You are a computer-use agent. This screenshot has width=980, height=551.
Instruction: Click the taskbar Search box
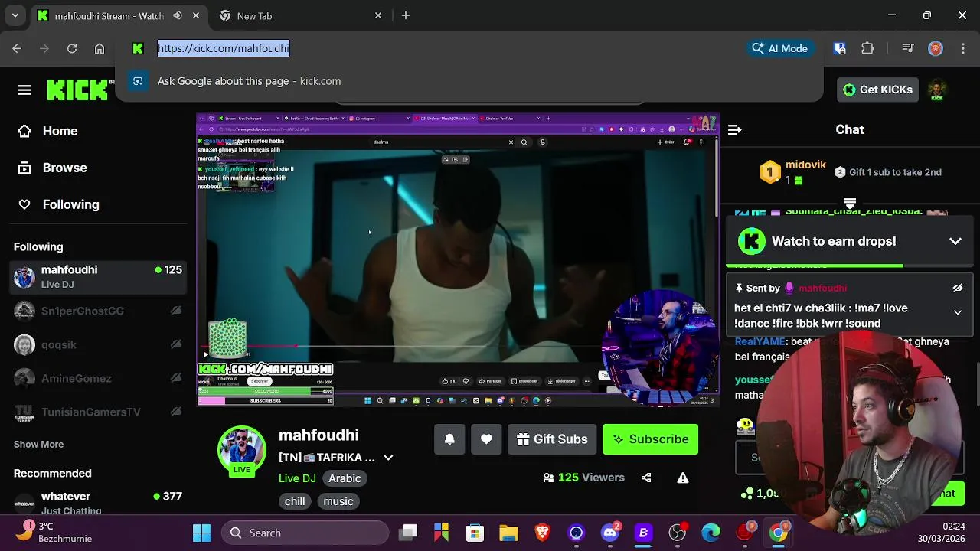pos(305,533)
